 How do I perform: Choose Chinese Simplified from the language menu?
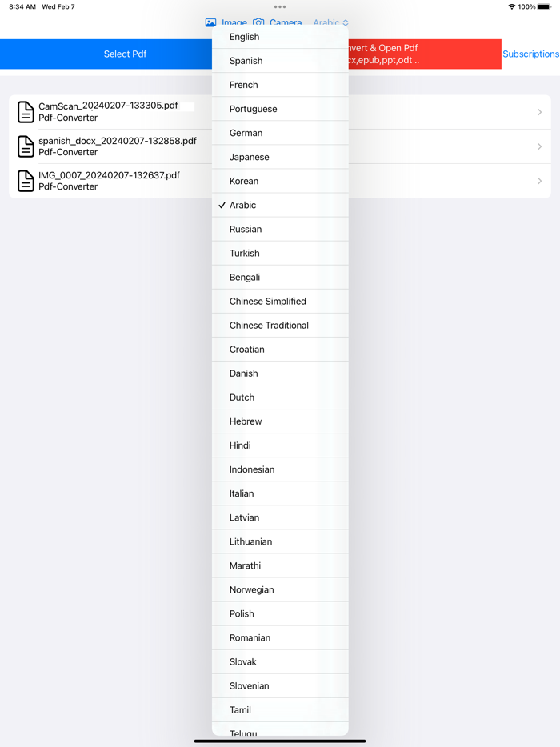click(280, 301)
